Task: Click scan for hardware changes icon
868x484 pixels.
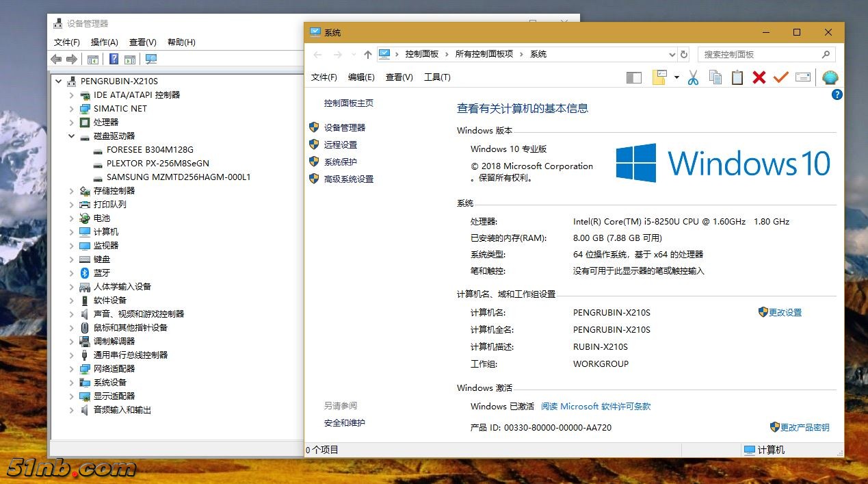Action: [x=151, y=60]
